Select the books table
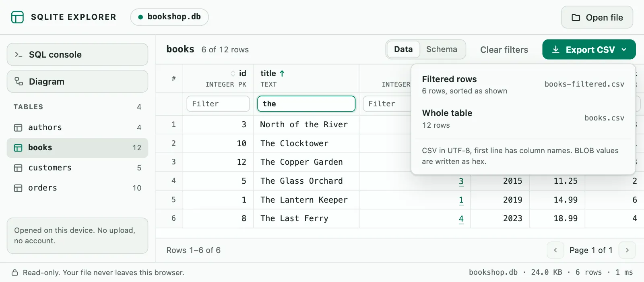The height and width of the screenshot is (282, 644). (x=77, y=148)
